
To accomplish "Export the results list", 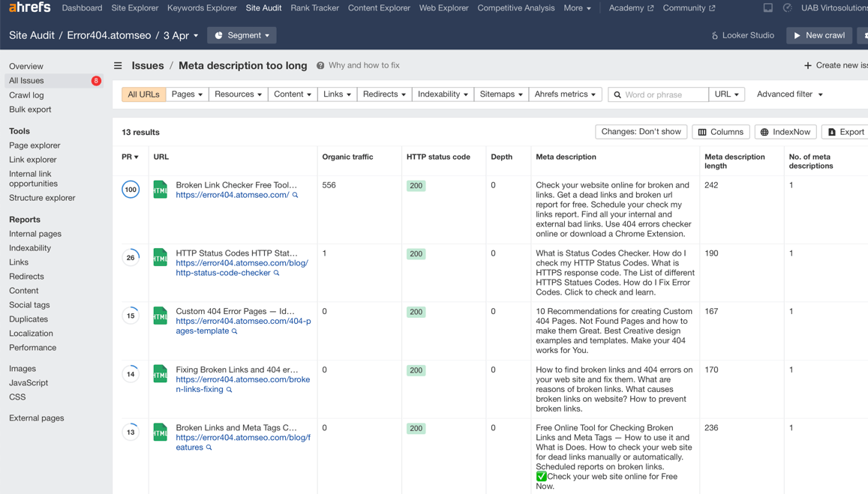I will [x=845, y=132].
